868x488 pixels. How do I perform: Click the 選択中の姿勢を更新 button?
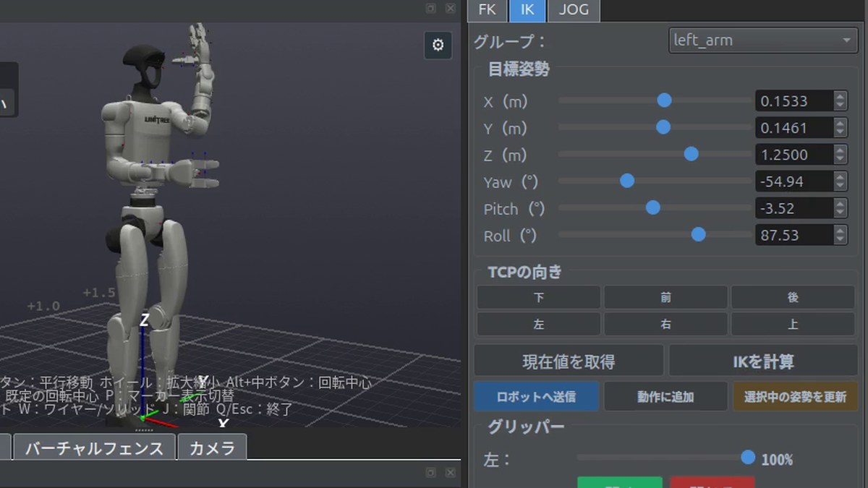pyautogui.click(x=795, y=396)
